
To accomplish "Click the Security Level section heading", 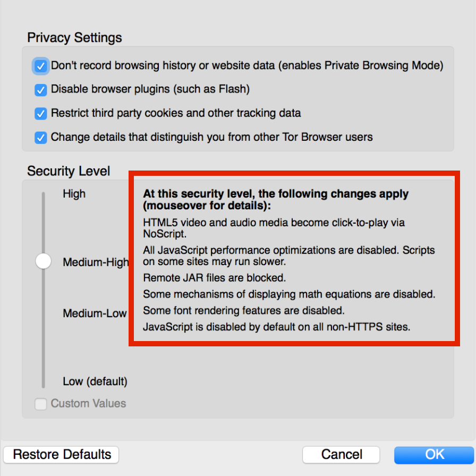I will pyautogui.click(x=69, y=171).
